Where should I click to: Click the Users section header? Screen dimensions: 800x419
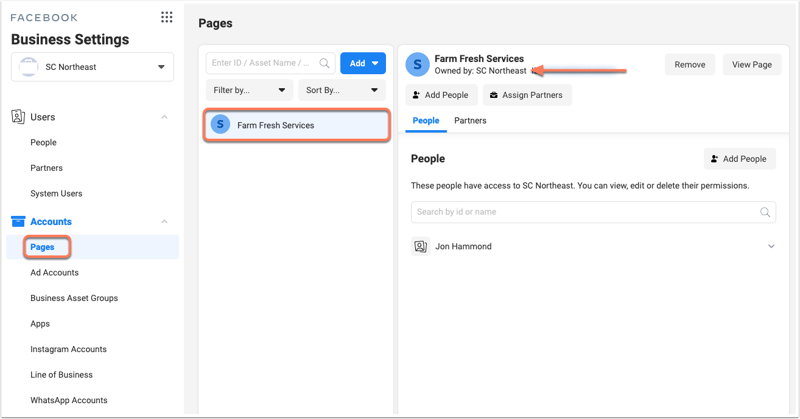[92, 117]
